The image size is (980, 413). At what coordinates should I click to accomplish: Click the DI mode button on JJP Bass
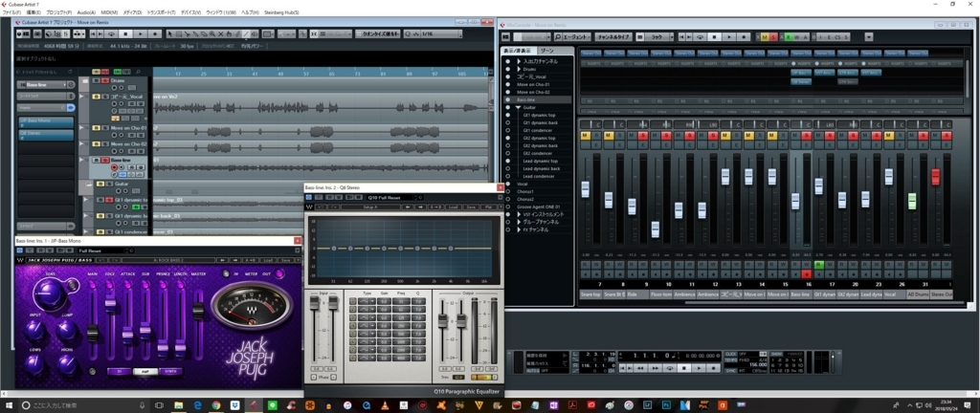point(120,371)
